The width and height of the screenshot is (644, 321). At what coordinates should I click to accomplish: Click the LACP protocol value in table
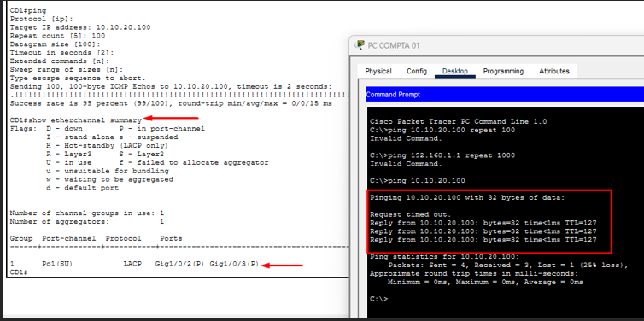(132, 264)
